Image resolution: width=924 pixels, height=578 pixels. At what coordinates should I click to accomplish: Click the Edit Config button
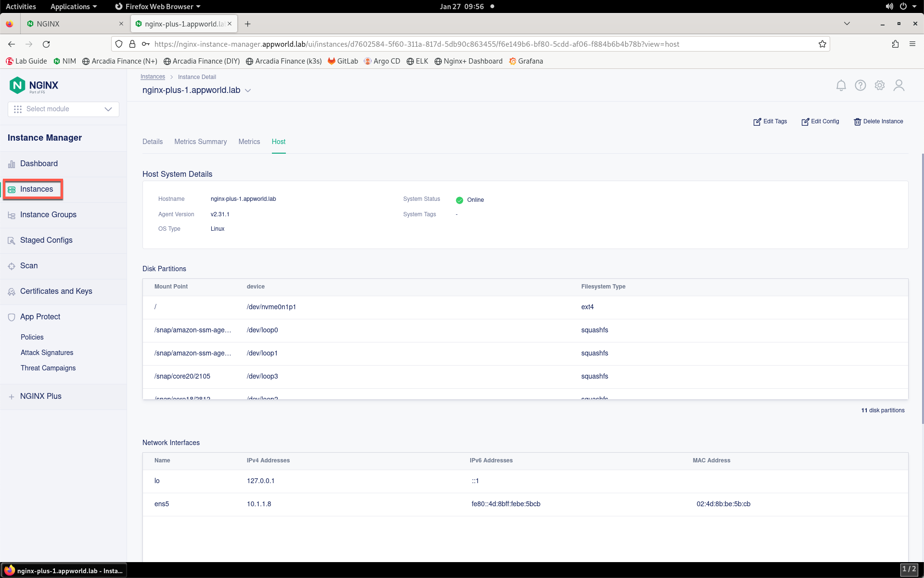click(x=820, y=122)
